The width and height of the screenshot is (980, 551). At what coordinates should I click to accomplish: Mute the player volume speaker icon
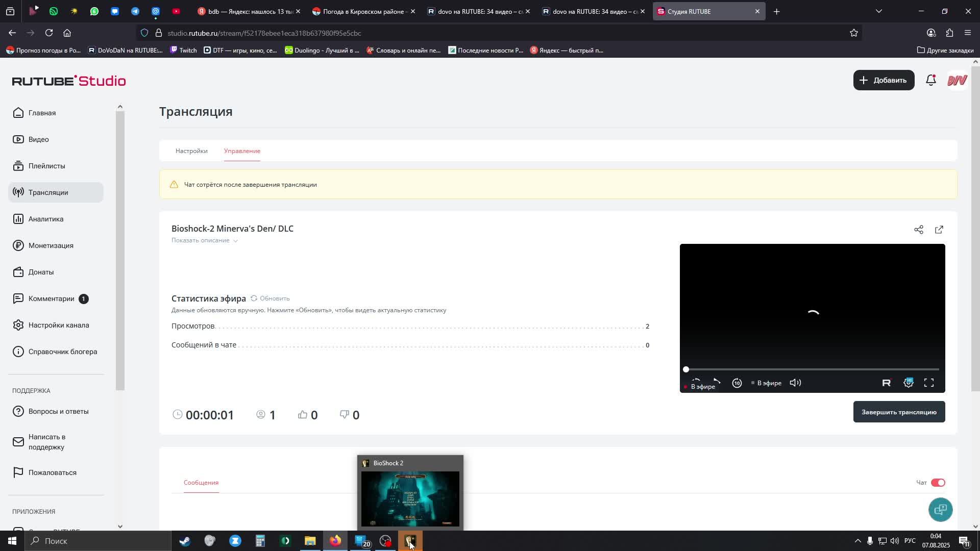795,383
